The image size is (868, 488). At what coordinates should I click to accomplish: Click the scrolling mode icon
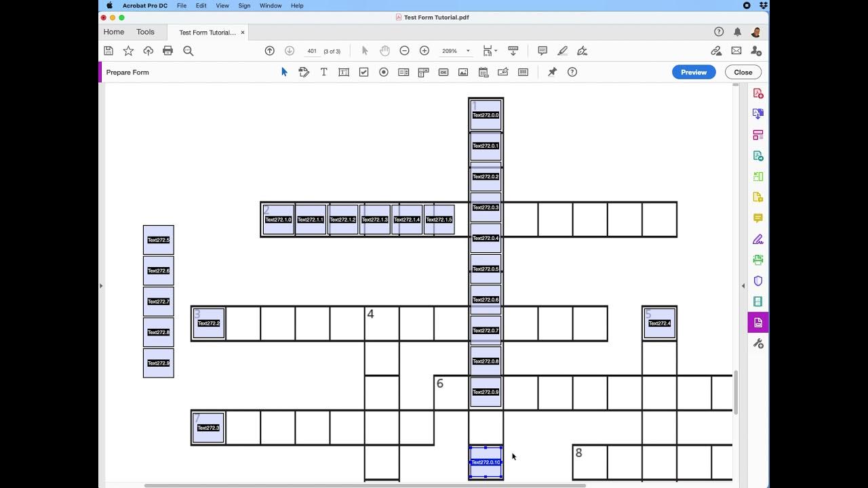coord(513,51)
